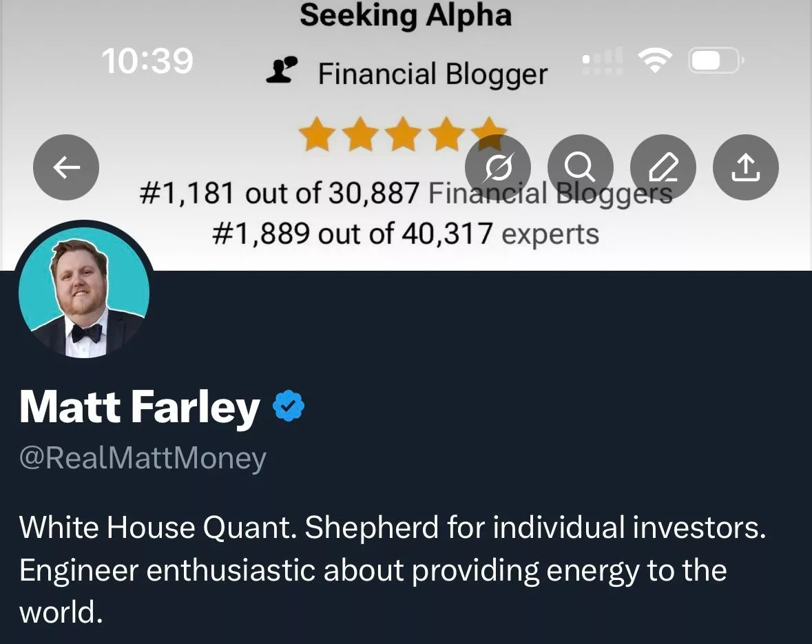Click the Matt Farley display name
The image size is (812, 644).
coord(140,408)
